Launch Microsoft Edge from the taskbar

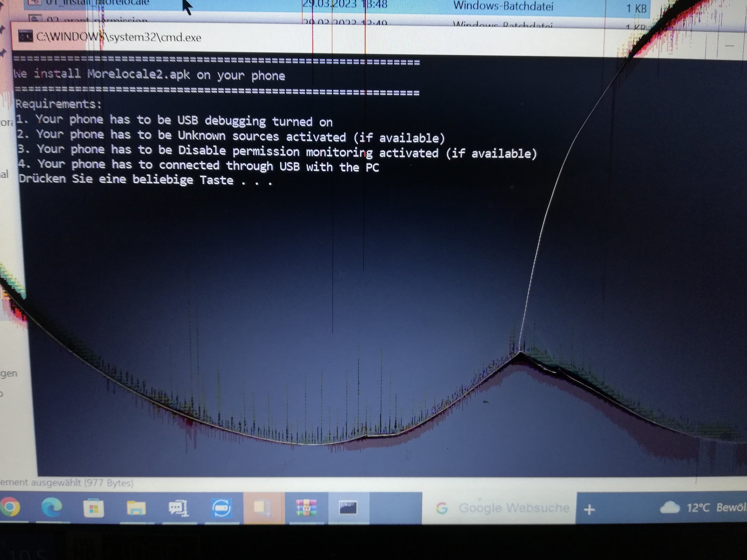click(52, 507)
